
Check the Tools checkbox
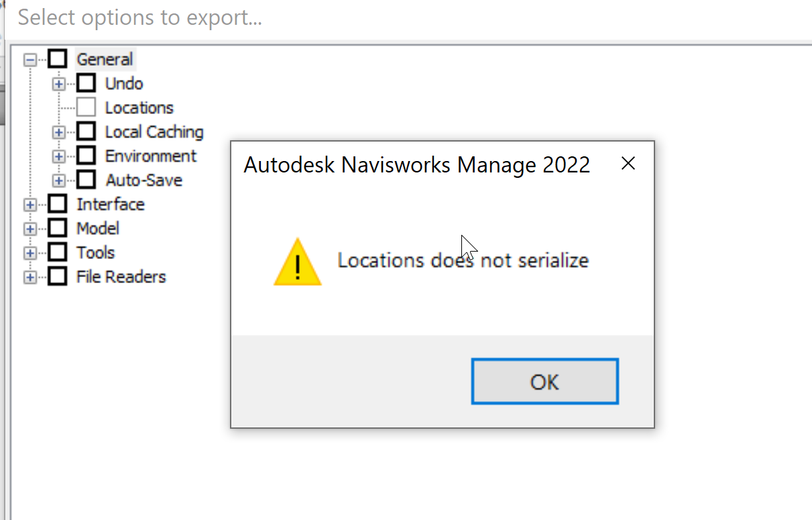(58, 252)
